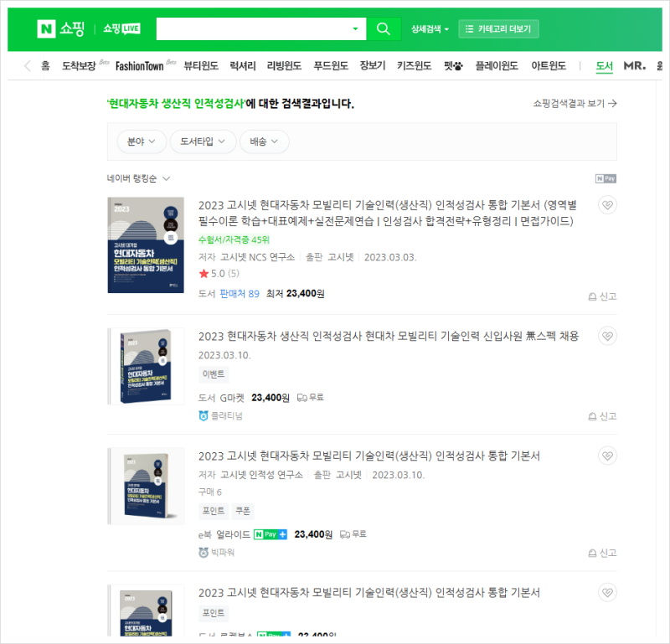Click the 플래티넘 seller grade badge
670x644 pixels.
220,416
